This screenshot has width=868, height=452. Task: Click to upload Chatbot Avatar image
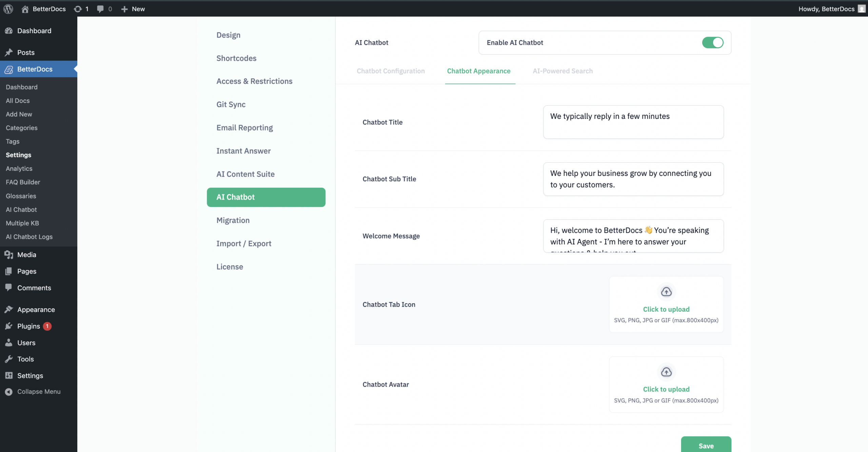click(x=666, y=389)
